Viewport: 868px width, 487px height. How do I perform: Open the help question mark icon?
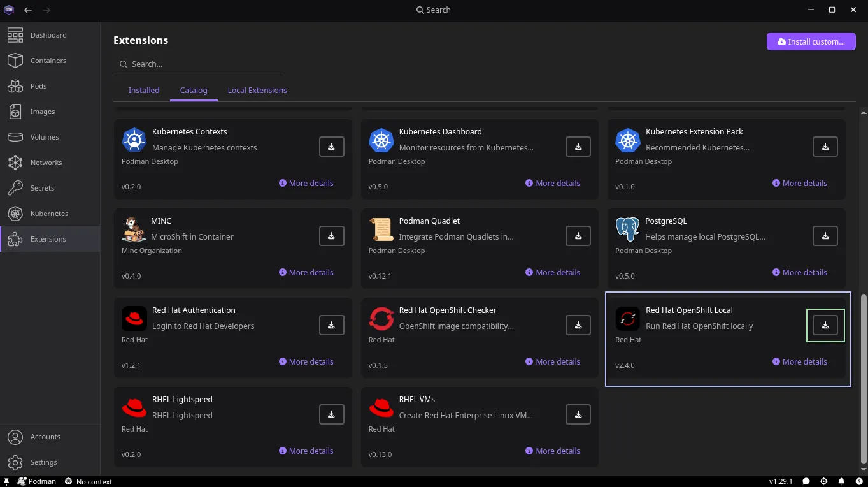(858, 481)
